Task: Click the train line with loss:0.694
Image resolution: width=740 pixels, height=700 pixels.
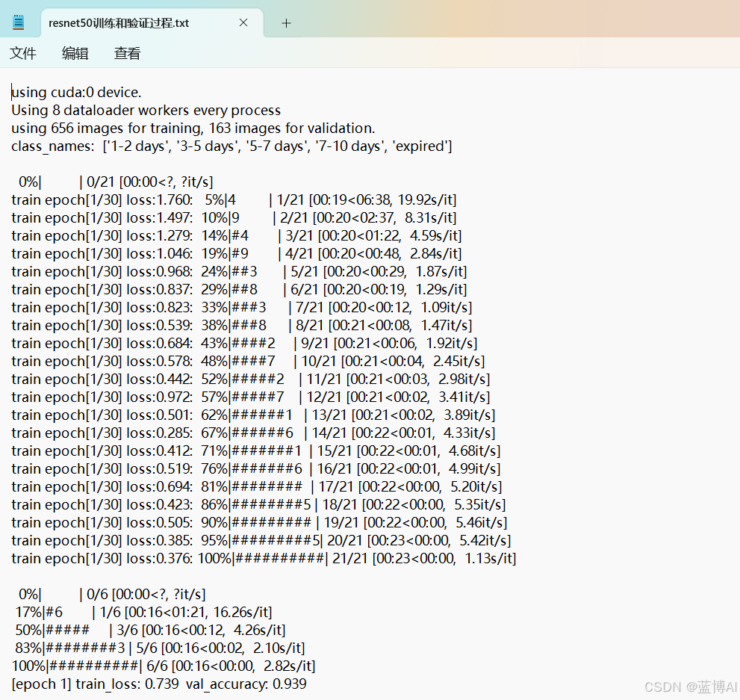Action: (257, 486)
